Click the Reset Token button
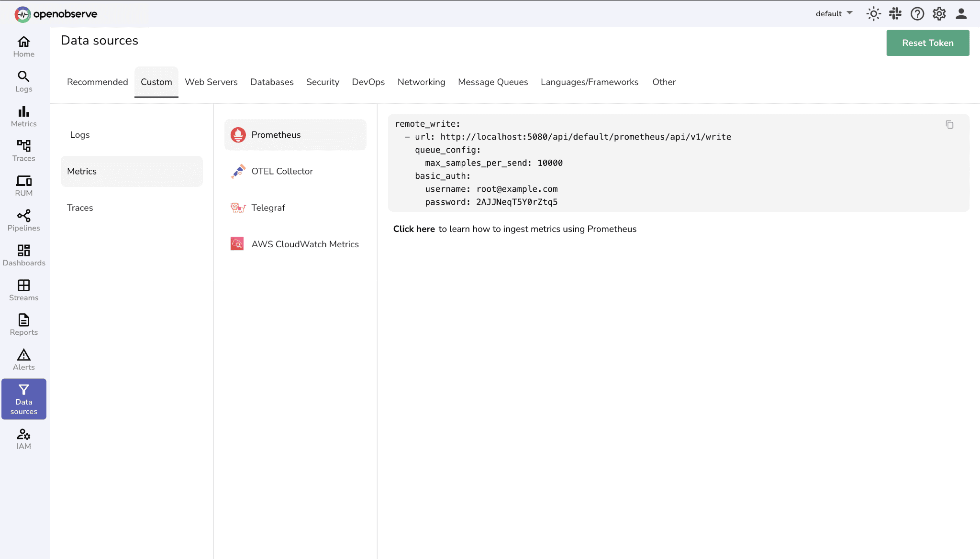 click(x=928, y=43)
